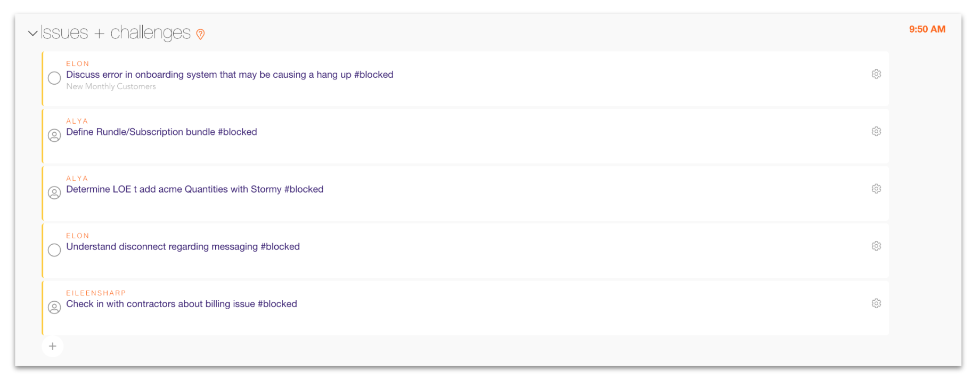The image size is (980, 386).
Task: Mark onboarding error item as complete
Action: click(x=54, y=78)
